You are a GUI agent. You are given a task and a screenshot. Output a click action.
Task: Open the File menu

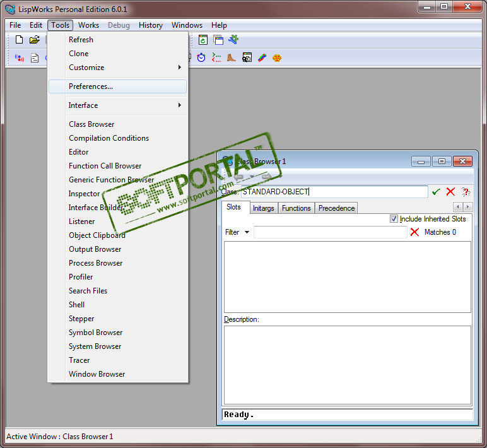pos(15,25)
